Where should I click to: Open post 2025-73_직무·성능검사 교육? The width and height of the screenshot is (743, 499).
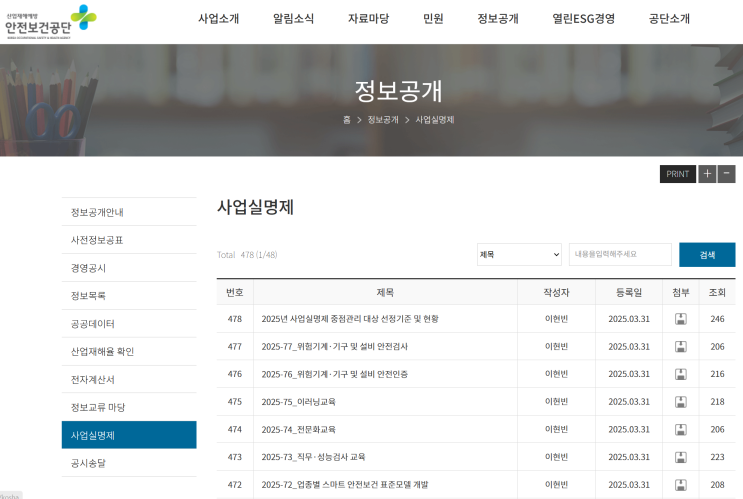313,457
